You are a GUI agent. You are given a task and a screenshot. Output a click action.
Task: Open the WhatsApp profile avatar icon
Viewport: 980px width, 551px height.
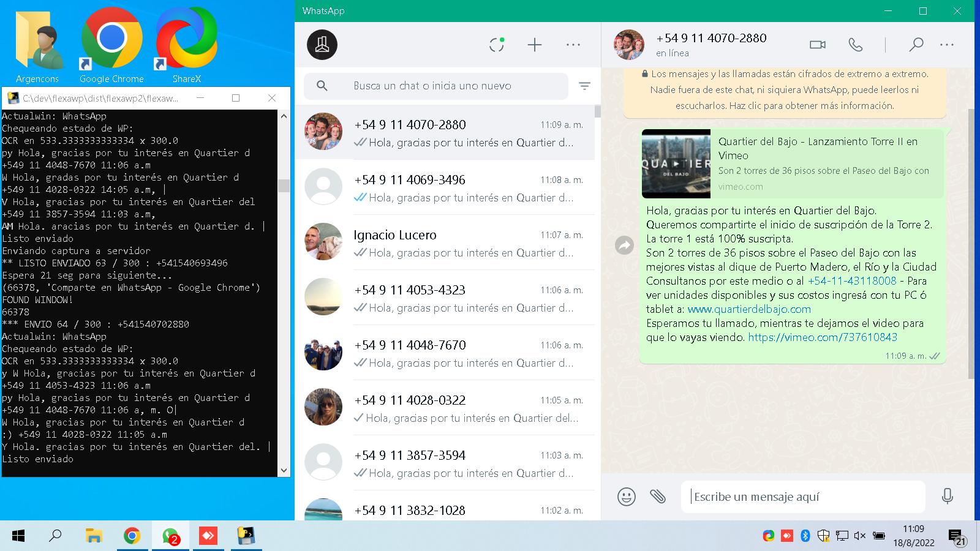pyautogui.click(x=322, y=45)
